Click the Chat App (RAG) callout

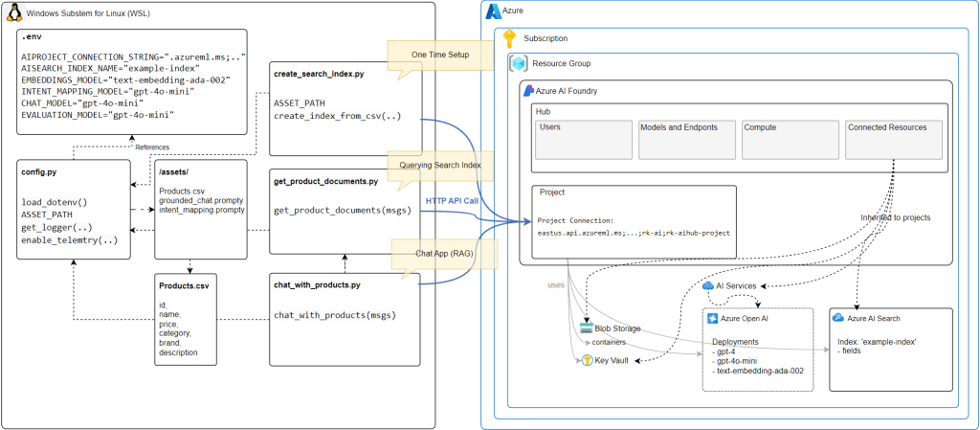439,257
